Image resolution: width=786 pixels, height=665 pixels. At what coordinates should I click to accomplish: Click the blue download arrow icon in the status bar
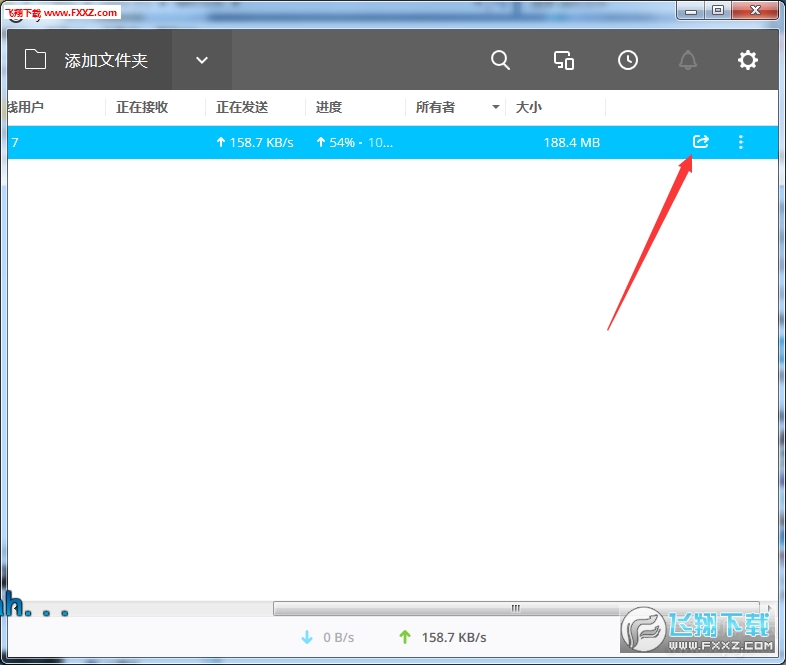tap(307, 637)
